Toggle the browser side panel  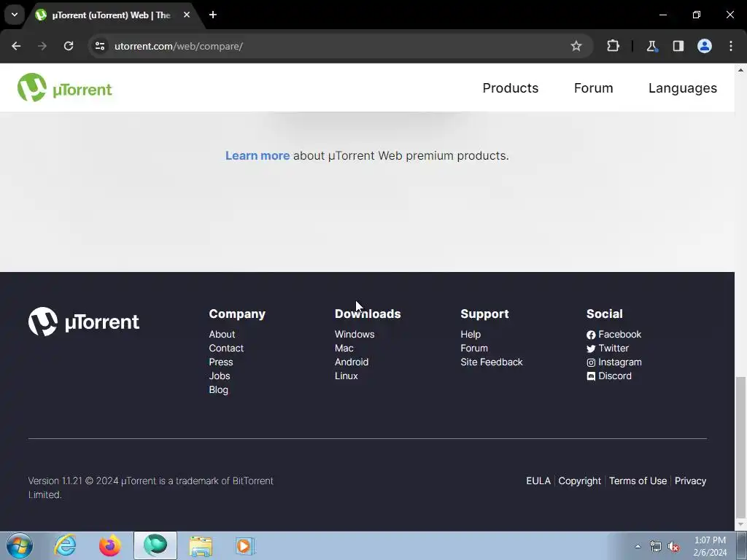point(678,46)
